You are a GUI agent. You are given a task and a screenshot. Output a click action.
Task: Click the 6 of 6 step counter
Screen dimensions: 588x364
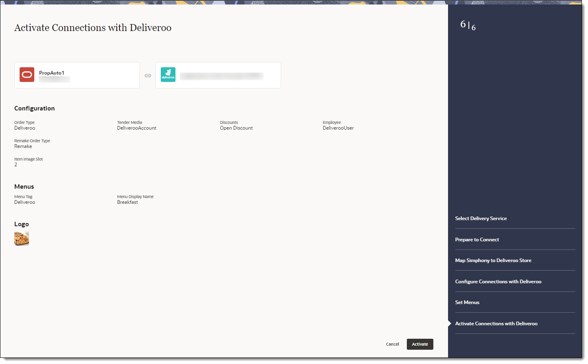(x=468, y=25)
